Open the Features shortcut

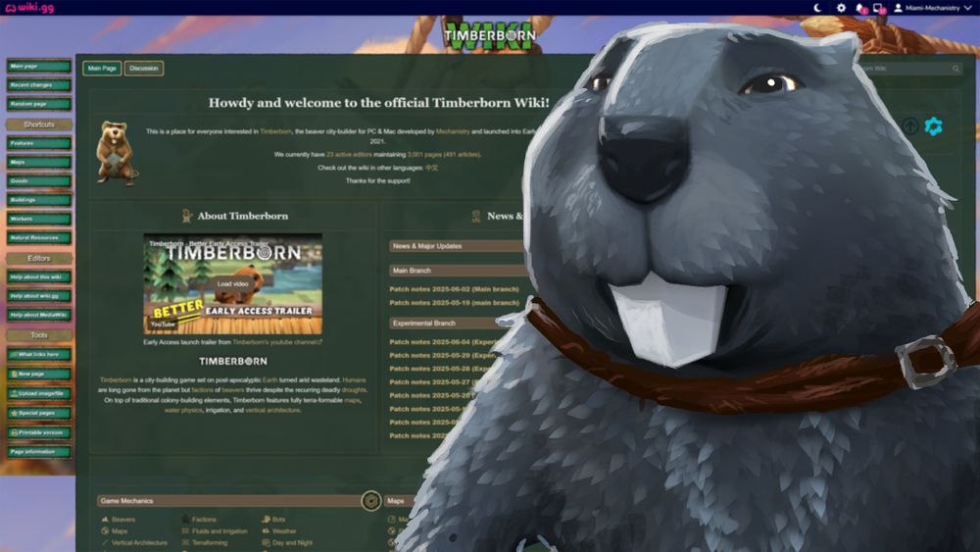pyautogui.click(x=39, y=143)
